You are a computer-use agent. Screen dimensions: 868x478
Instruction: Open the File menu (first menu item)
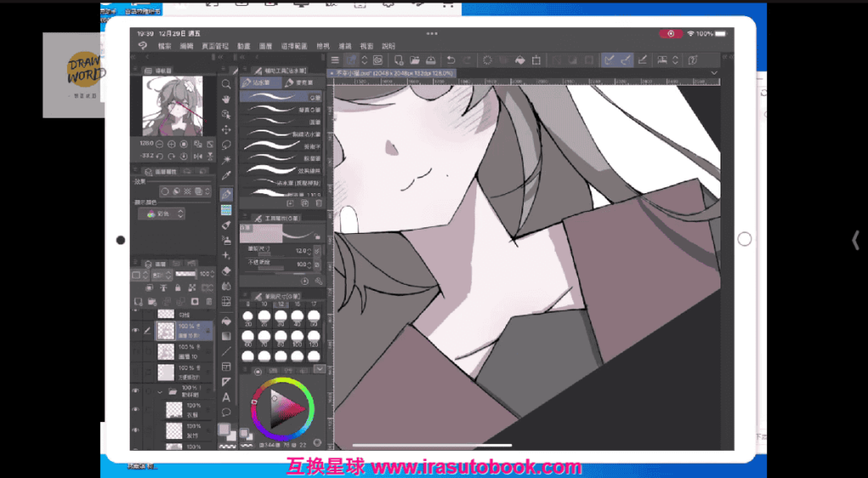pyautogui.click(x=164, y=47)
